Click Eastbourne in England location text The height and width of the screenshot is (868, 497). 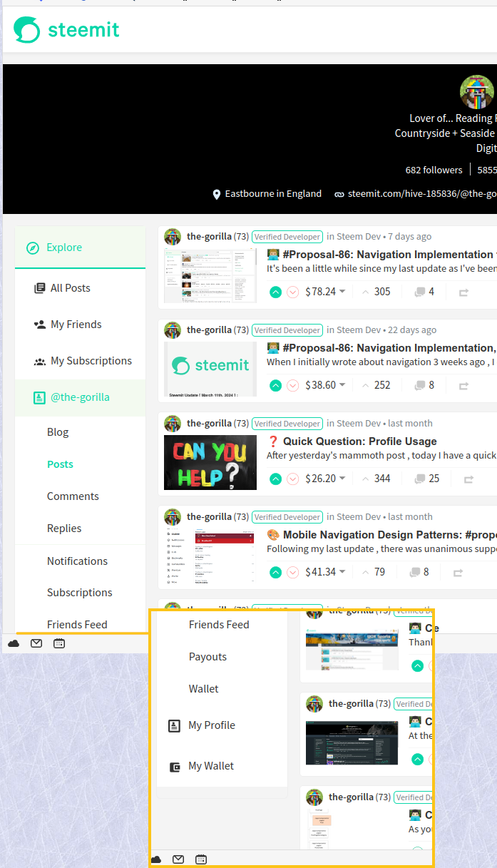pos(273,194)
